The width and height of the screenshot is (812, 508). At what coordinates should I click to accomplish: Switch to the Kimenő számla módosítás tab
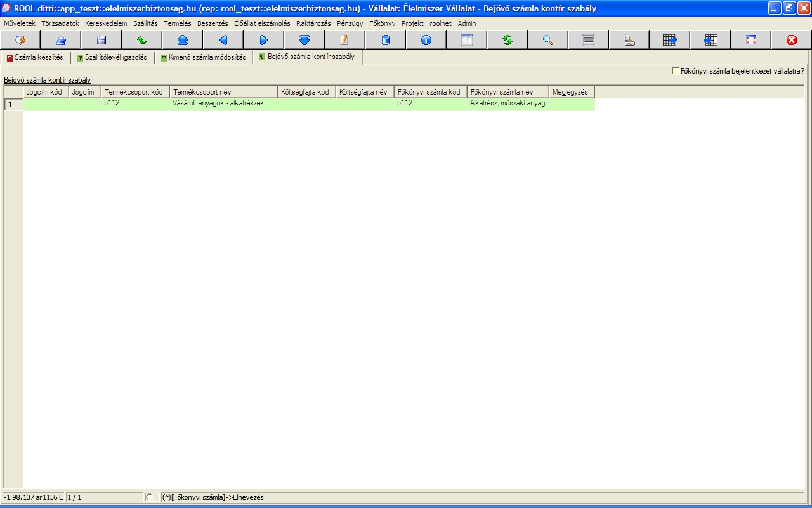(203, 57)
